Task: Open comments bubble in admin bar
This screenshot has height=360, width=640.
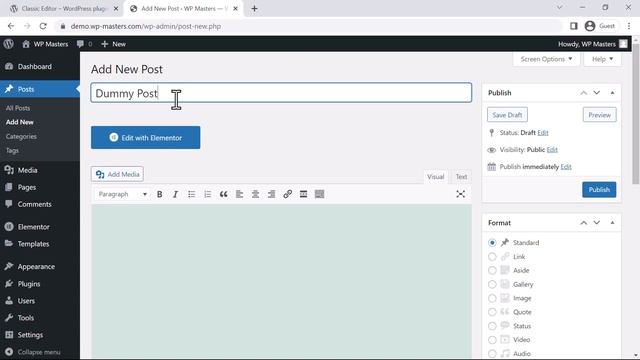Action: 84,44
